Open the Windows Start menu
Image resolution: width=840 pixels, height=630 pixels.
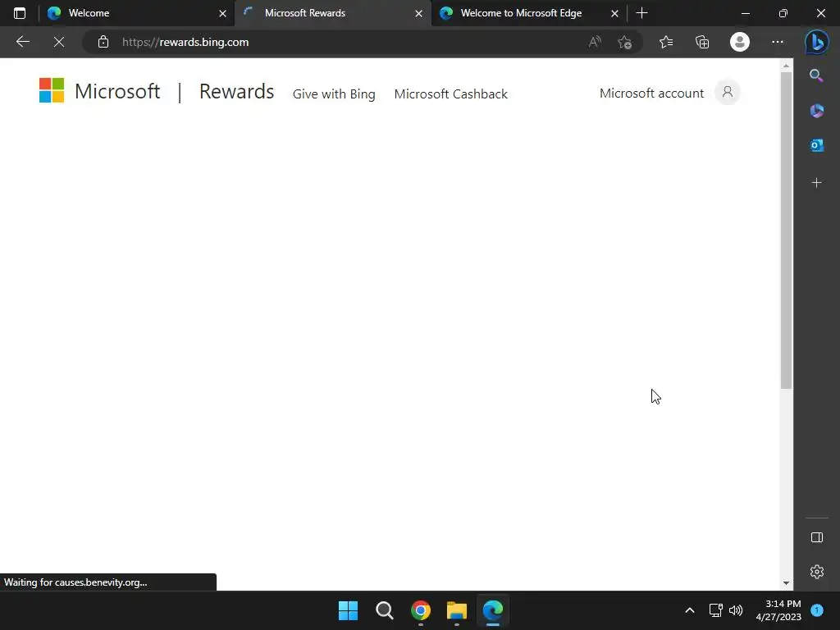click(348, 610)
